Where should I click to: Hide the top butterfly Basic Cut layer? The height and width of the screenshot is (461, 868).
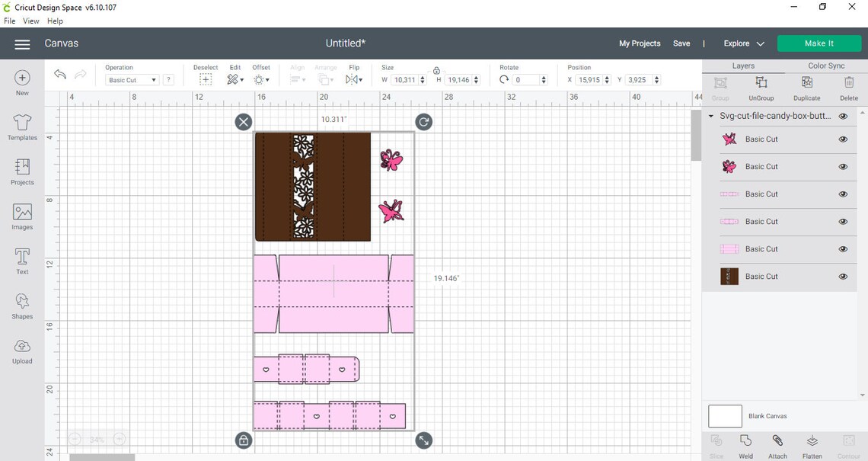(x=843, y=139)
